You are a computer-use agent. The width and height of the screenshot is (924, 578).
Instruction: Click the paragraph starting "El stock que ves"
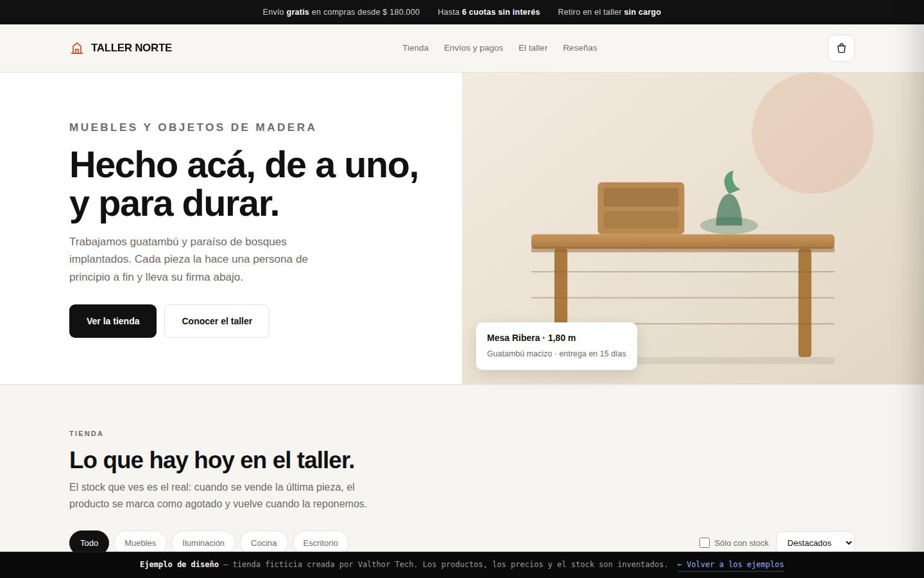coord(218,495)
